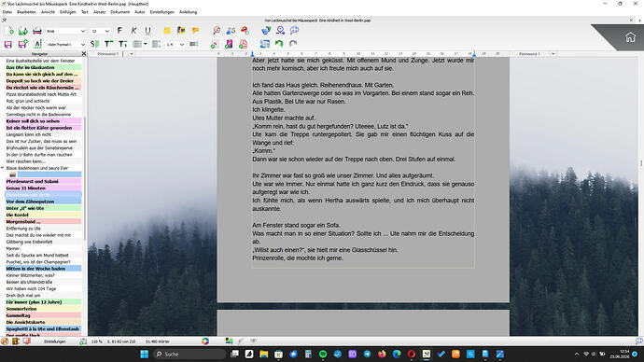This screenshot has width=644, height=362.
Task: Click the thumbs-up style analysis icon
Action: tap(231, 31)
